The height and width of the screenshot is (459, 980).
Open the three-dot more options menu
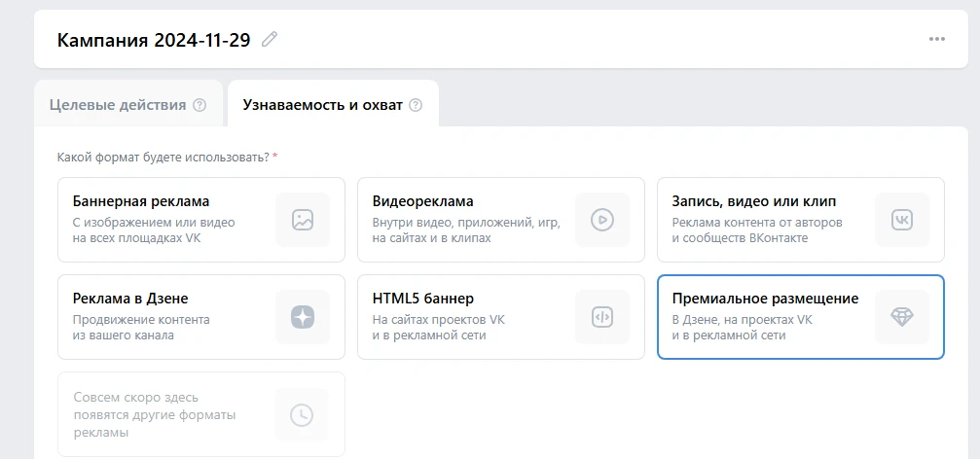936,39
